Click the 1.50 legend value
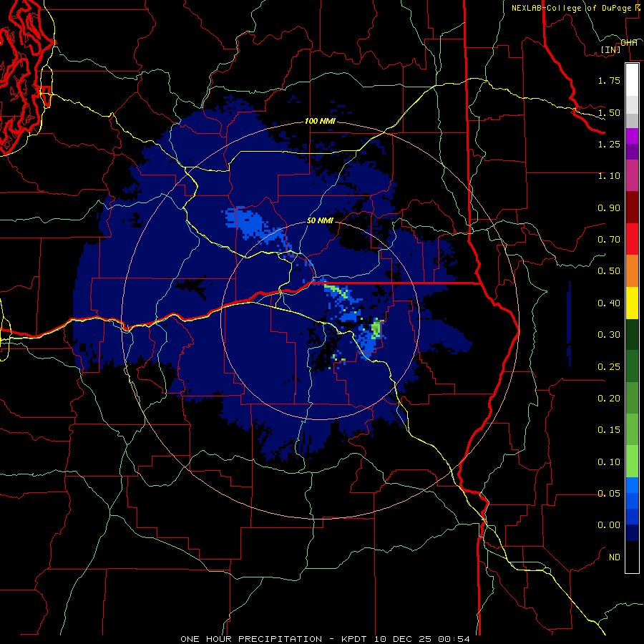The height and width of the screenshot is (644, 644). coord(609,112)
